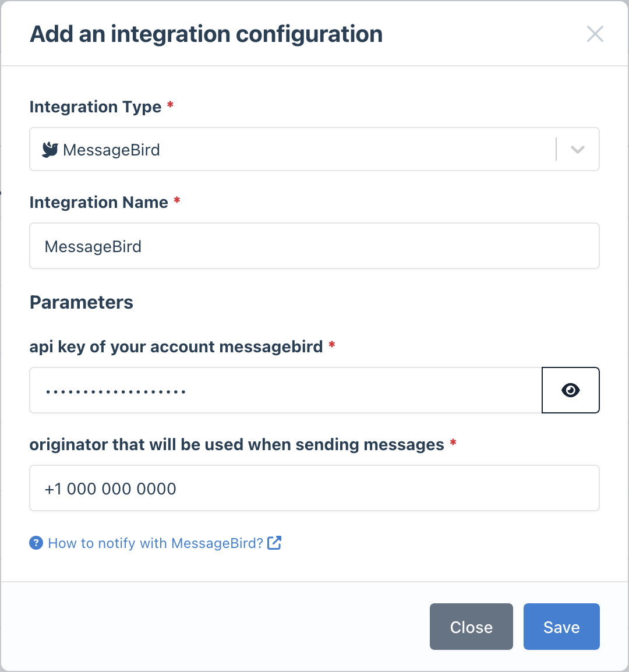Viewport: 629px width, 672px height.
Task: Click the dropdown divider line near the chevron
Action: [556, 149]
